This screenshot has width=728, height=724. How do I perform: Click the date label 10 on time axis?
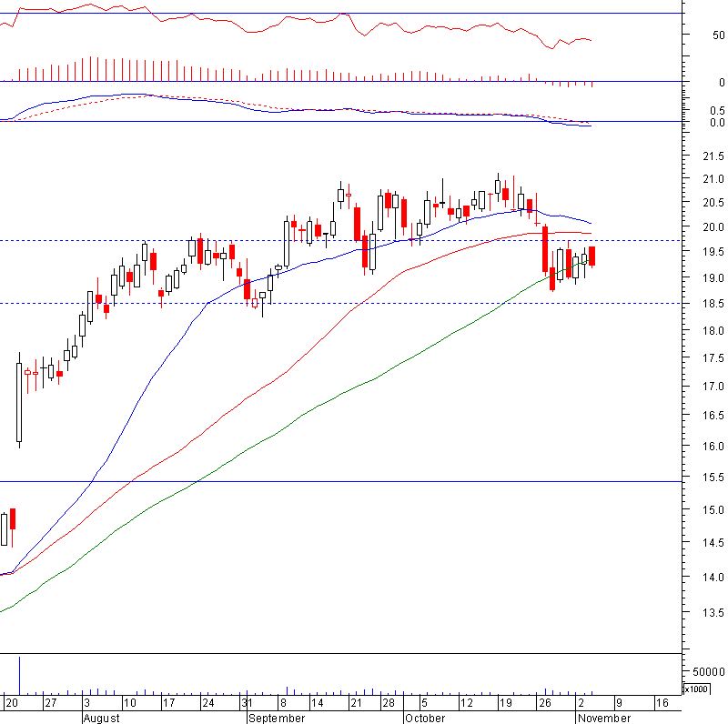click(129, 703)
